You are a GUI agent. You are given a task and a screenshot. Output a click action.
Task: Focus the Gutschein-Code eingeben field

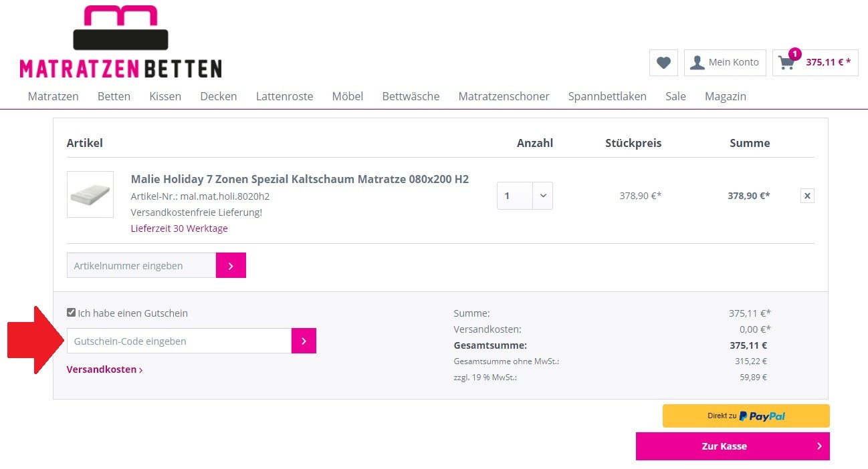[x=179, y=341]
